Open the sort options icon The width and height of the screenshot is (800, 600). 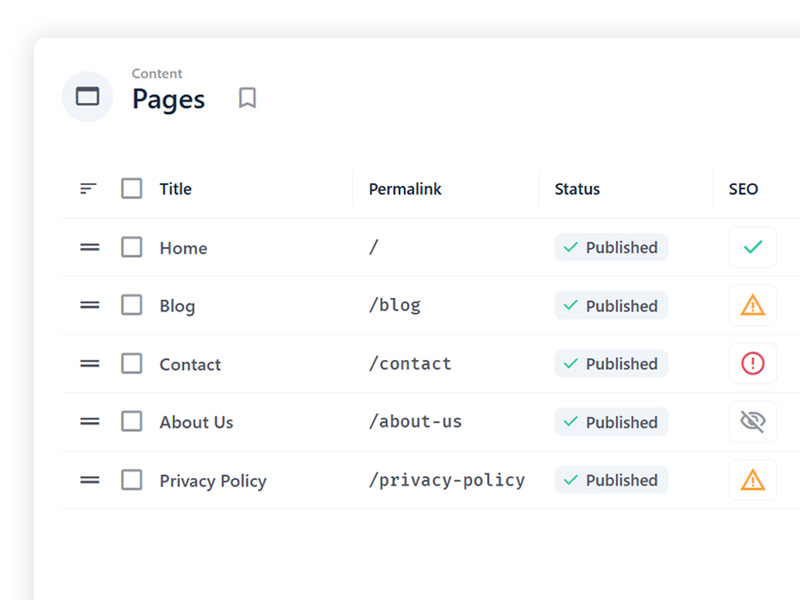[88, 188]
